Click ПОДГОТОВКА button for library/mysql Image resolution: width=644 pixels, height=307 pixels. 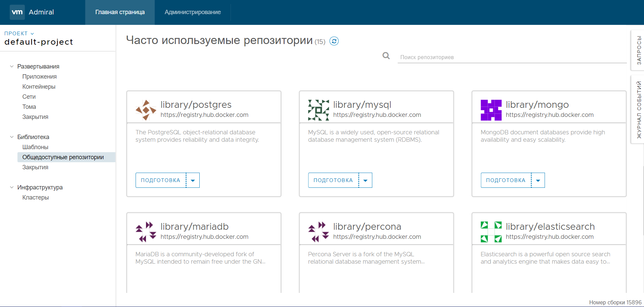(x=333, y=180)
